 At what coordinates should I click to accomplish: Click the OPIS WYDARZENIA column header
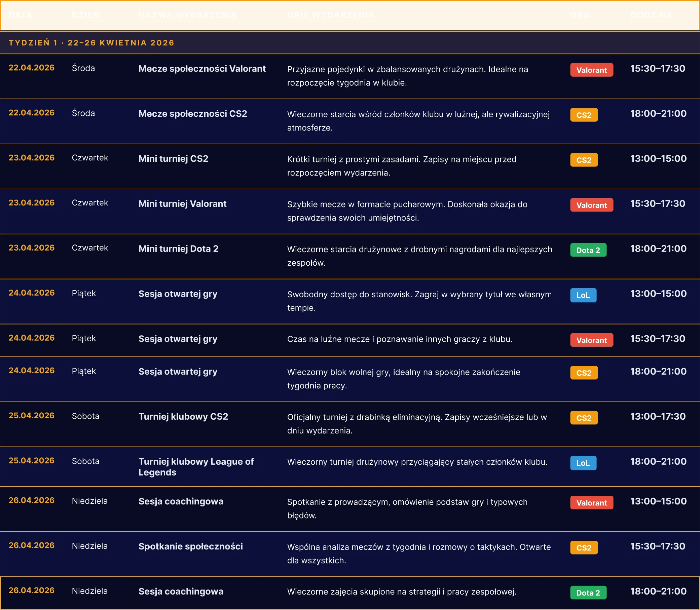pos(331,15)
